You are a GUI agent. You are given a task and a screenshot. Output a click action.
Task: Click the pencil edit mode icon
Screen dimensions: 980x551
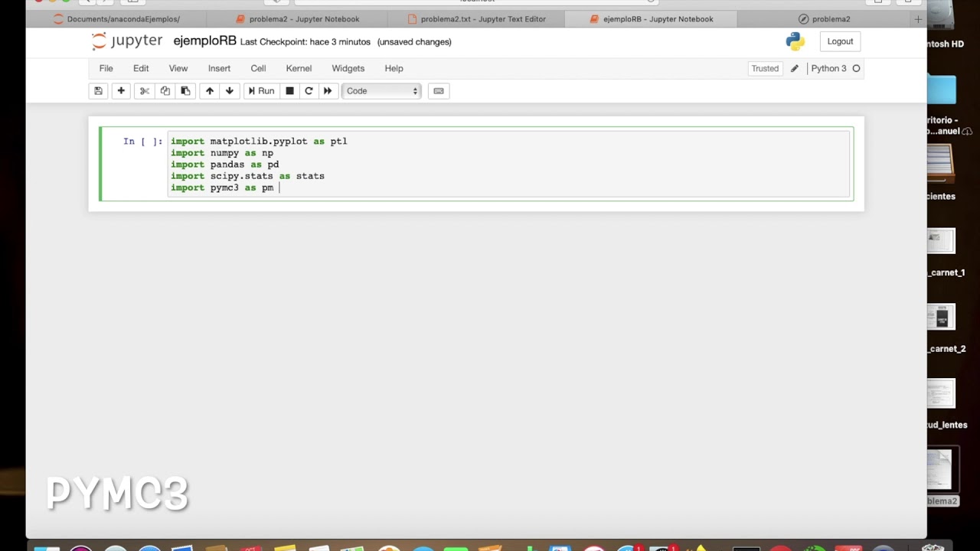pos(795,68)
